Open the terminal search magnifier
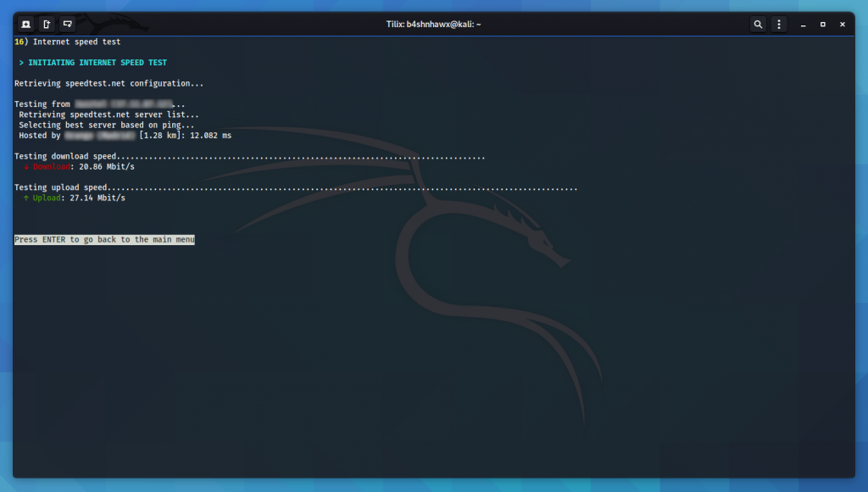 click(x=758, y=25)
